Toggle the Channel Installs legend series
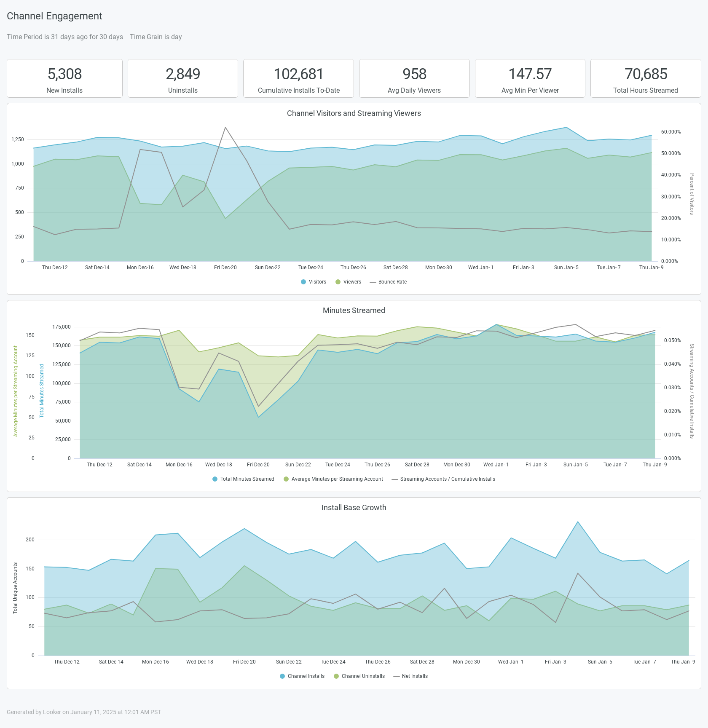 (302, 676)
